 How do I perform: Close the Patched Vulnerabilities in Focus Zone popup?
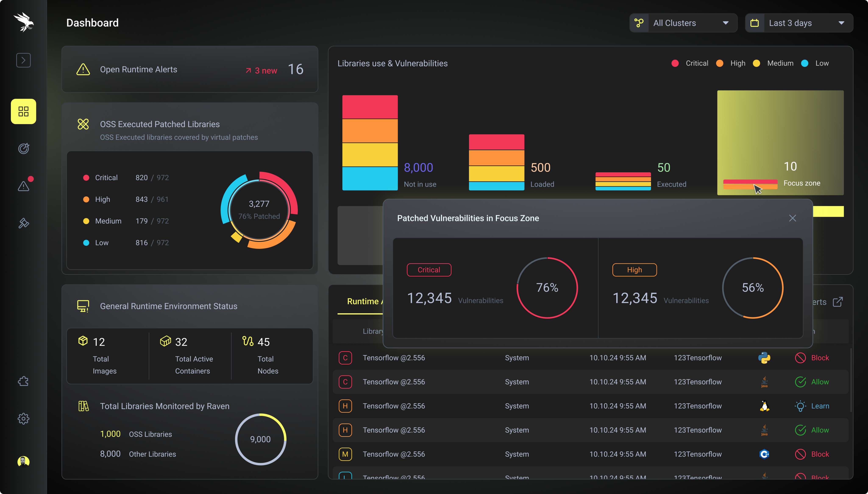(x=793, y=218)
